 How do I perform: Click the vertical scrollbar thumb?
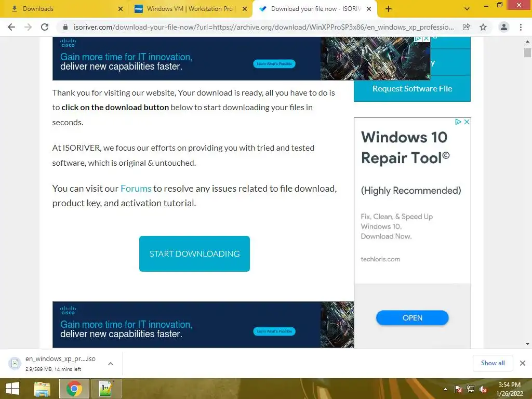click(x=527, y=52)
